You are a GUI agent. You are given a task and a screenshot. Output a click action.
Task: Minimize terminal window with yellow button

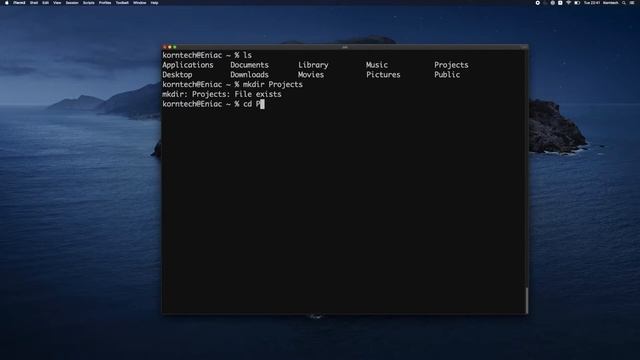click(x=170, y=47)
